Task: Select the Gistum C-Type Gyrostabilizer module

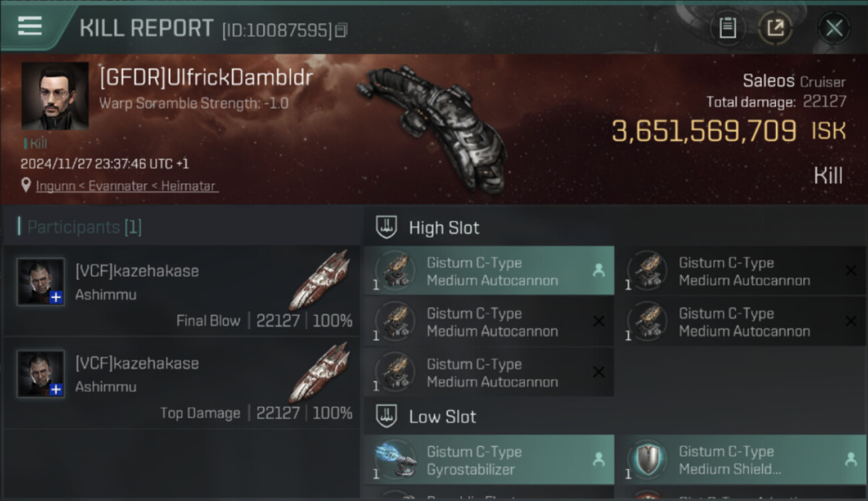Action: tap(489, 460)
